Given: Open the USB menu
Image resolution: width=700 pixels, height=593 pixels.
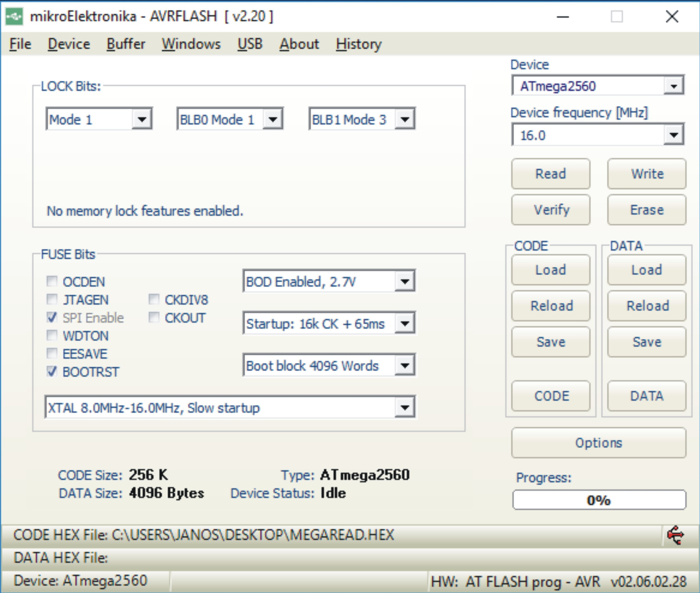Looking at the screenshot, I should point(250,44).
